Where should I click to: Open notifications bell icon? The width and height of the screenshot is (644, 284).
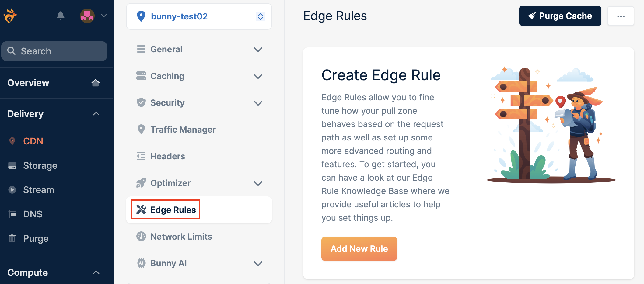tap(61, 16)
